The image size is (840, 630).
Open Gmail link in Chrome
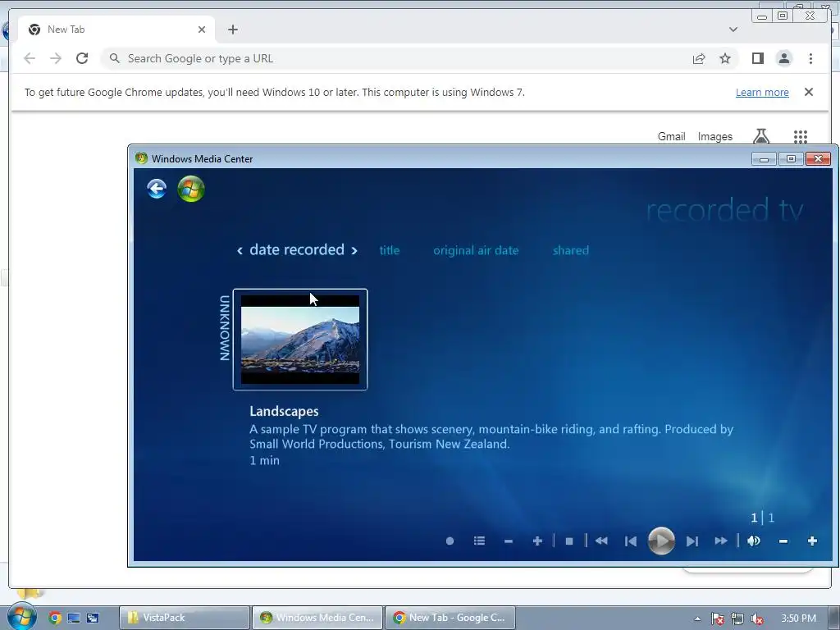click(x=671, y=137)
